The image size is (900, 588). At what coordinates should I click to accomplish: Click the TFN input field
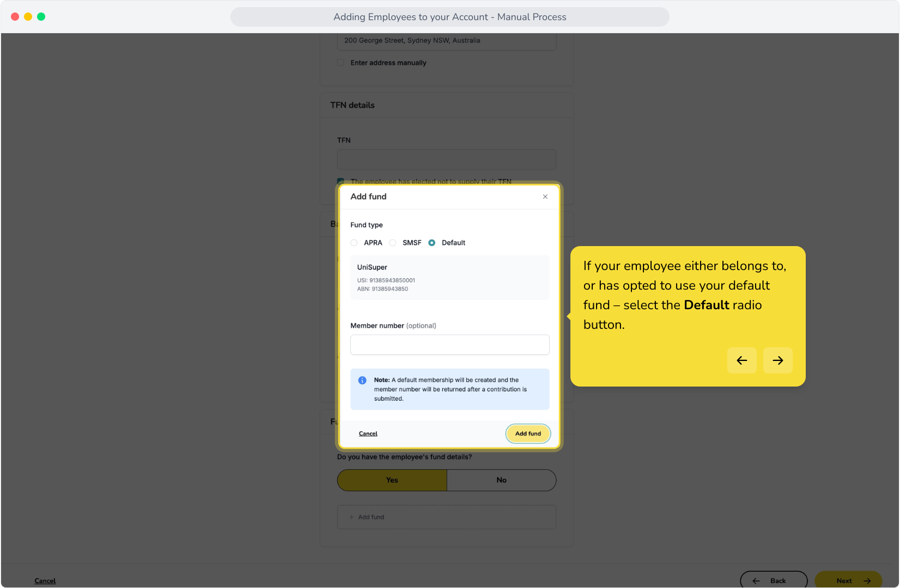click(x=447, y=160)
